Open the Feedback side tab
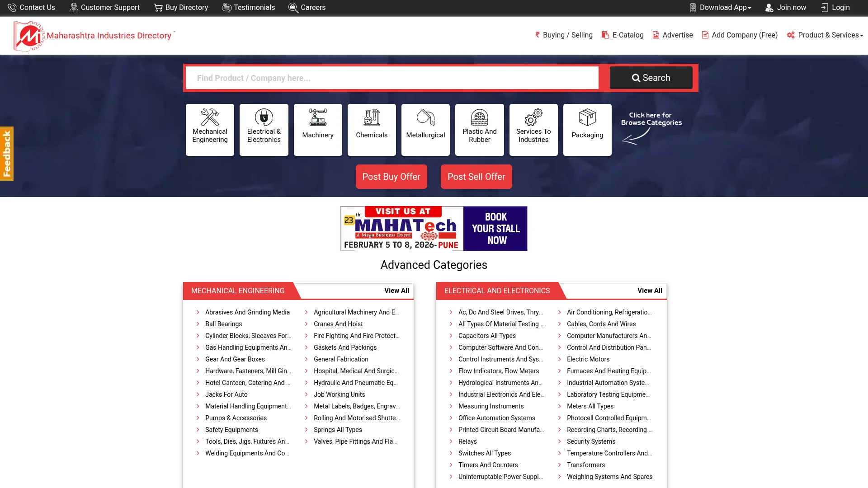 point(7,154)
